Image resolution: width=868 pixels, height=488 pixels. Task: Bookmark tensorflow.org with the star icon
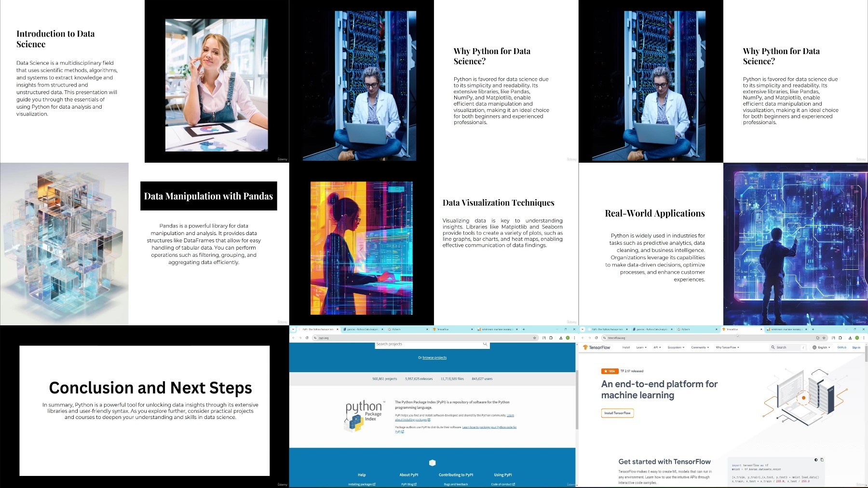coord(824,338)
